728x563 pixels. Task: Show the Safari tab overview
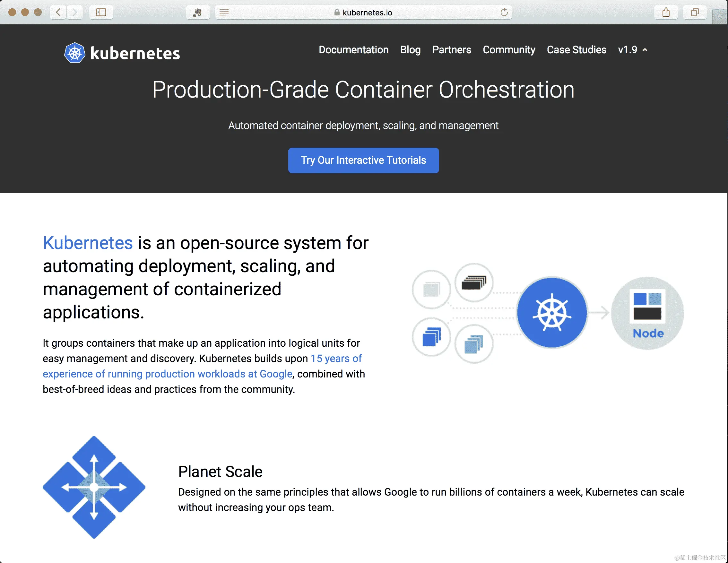coord(695,12)
